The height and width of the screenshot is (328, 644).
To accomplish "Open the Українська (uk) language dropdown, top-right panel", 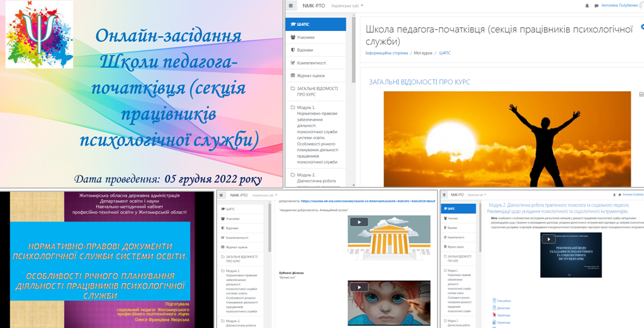I will 347,6.
